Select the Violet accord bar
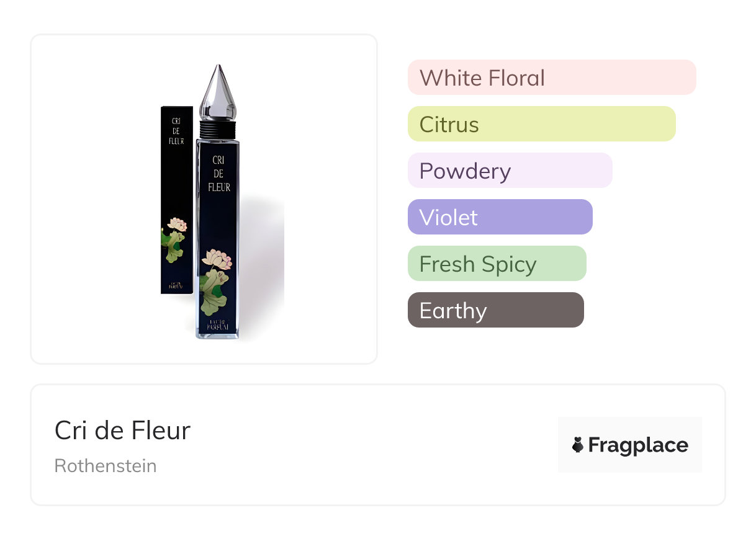 (500, 217)
